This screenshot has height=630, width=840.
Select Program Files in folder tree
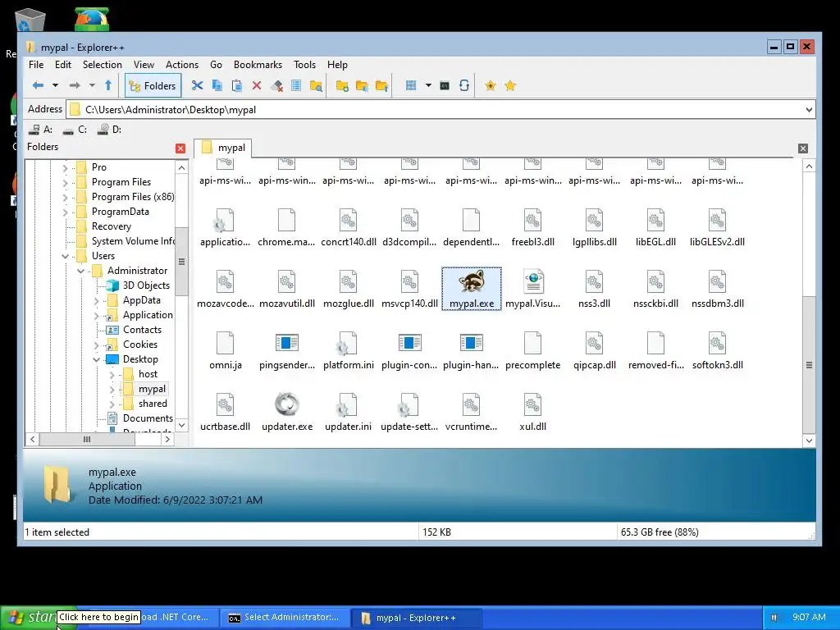pos(121,182)
